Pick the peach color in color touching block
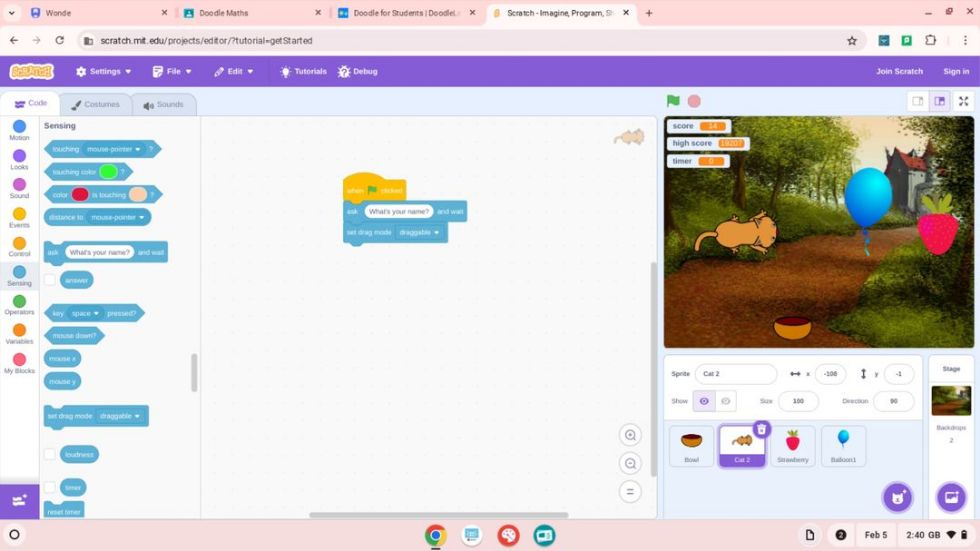 pos(138,194)
